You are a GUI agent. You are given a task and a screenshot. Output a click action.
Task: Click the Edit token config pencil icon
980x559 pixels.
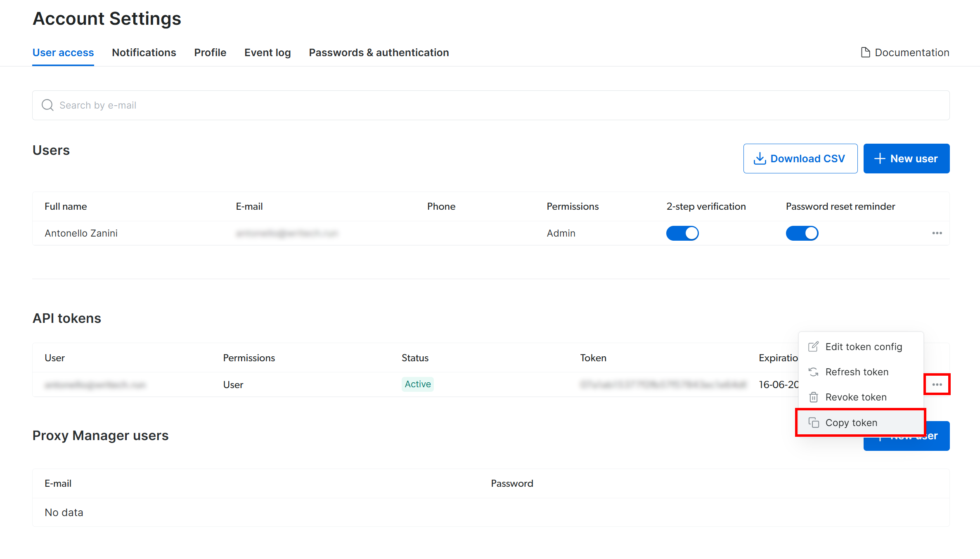814,347
